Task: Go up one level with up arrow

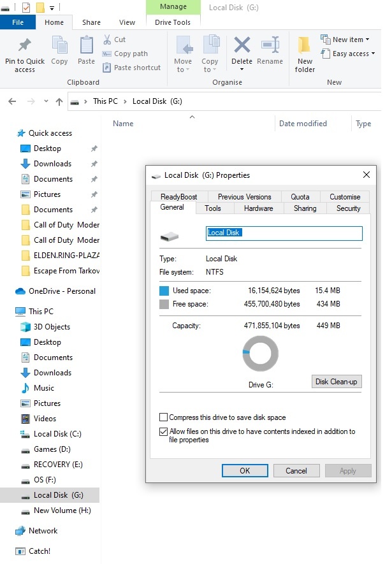Action: [x=59, y=101]
